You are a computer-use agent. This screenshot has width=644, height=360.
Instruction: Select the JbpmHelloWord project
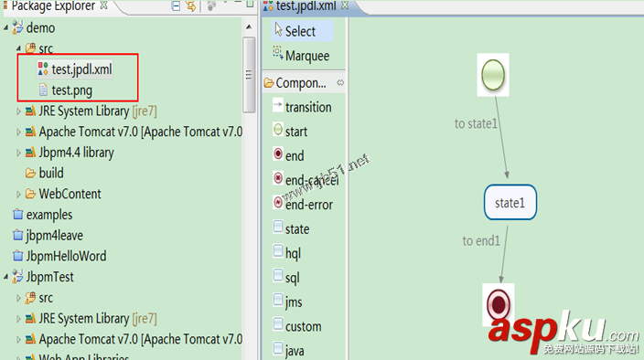[x=66, y=256]
